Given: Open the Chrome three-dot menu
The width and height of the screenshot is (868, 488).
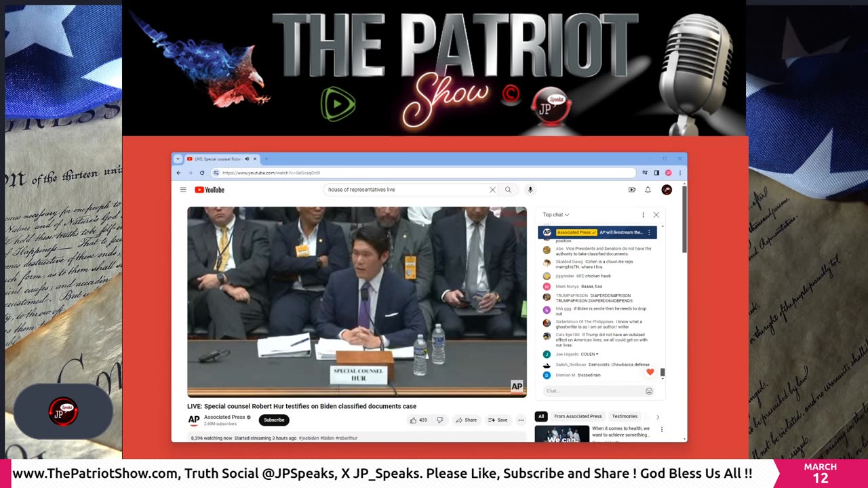Looking at the screenshot, I should [x=679, y=173].
